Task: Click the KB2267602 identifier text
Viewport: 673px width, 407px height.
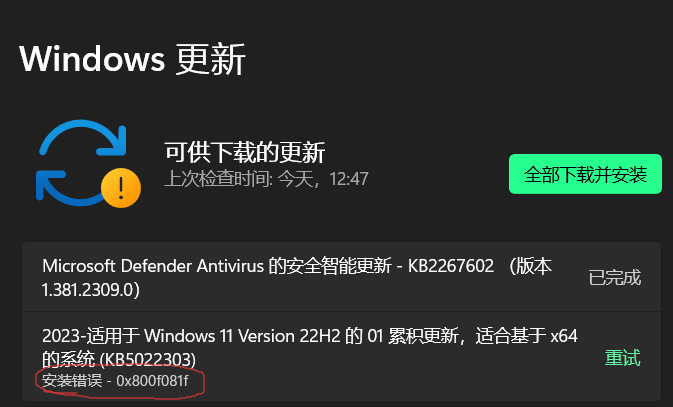Action: [x=451, y=266]
